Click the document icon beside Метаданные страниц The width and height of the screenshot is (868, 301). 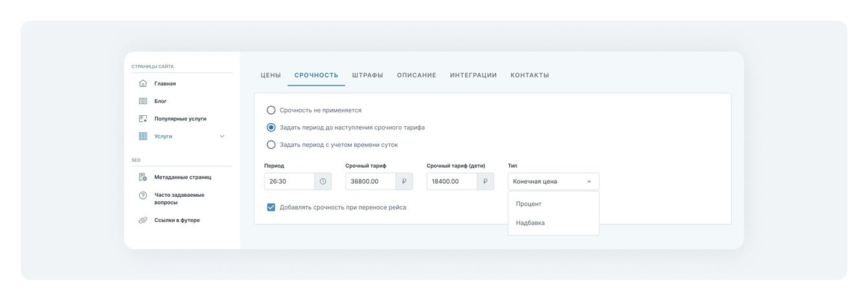[143, 177]
